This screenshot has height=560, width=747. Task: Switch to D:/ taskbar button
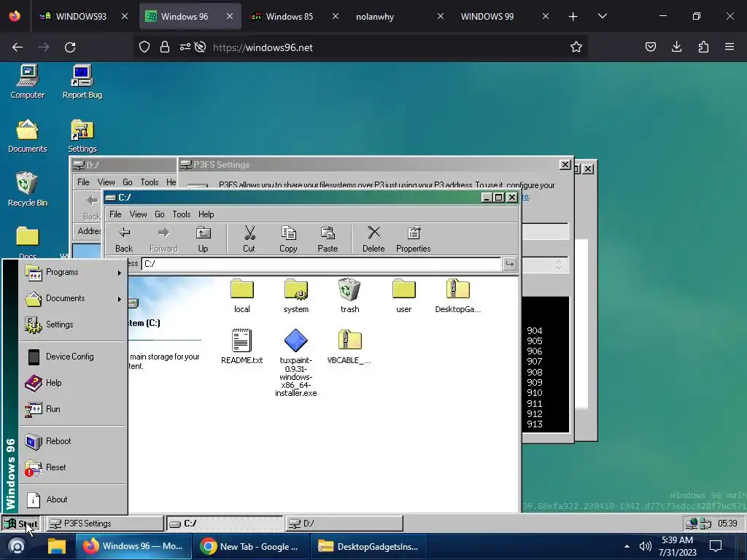(x=344, y=524)
